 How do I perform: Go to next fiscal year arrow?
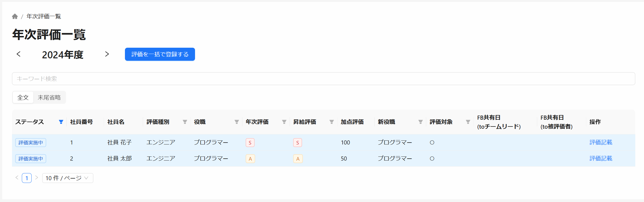pyautogui.click(x=107, y=54)
